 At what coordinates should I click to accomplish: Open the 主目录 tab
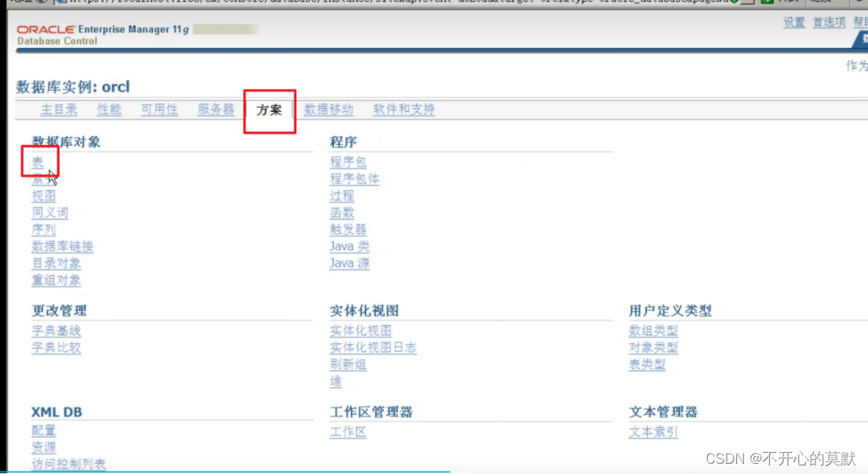(59, 110)
